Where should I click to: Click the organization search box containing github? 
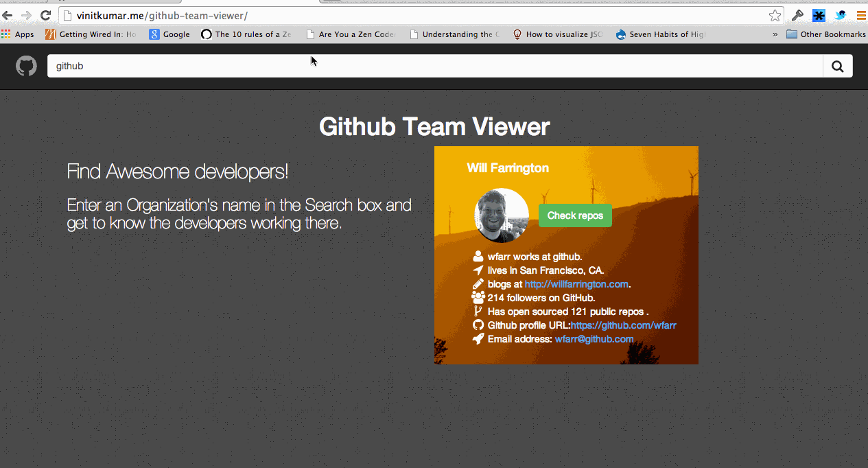tap(434, 66)
